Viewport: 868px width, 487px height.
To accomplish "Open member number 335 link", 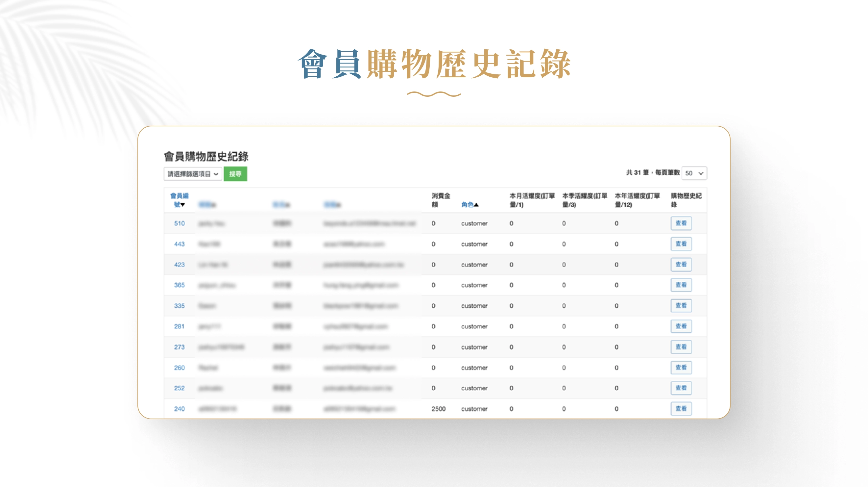I will point(179,306).
